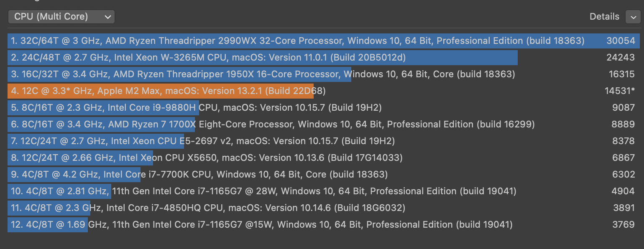Screen dimensions: 644x249
Task: Select the Intel Xeon X5650 result row
Action: 324,158
